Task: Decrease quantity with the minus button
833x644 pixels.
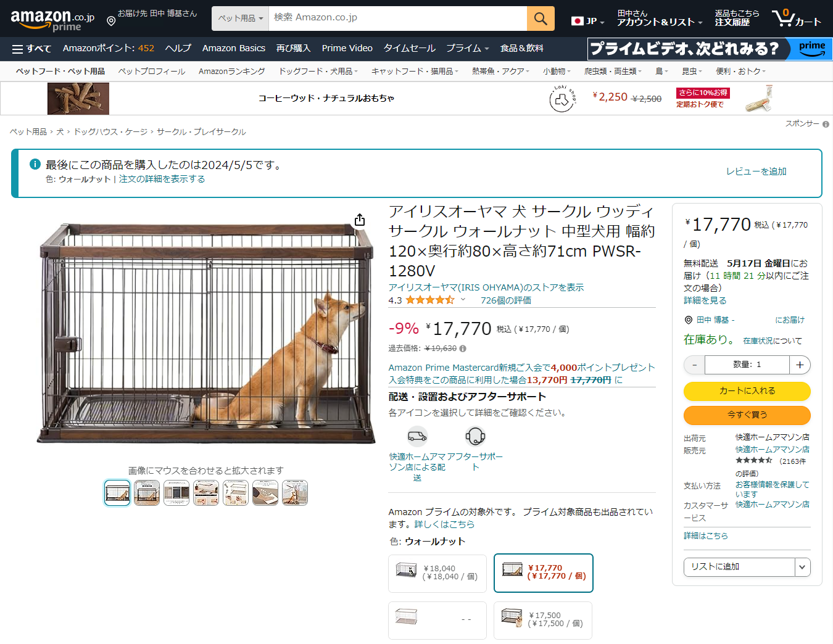Action: (694, 365)
